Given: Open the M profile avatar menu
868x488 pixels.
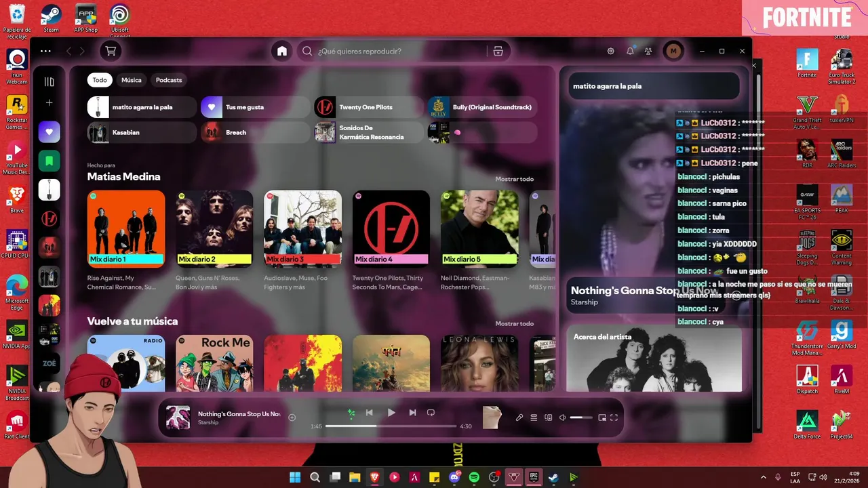Looking at the screenshot, I should [673, 51].
